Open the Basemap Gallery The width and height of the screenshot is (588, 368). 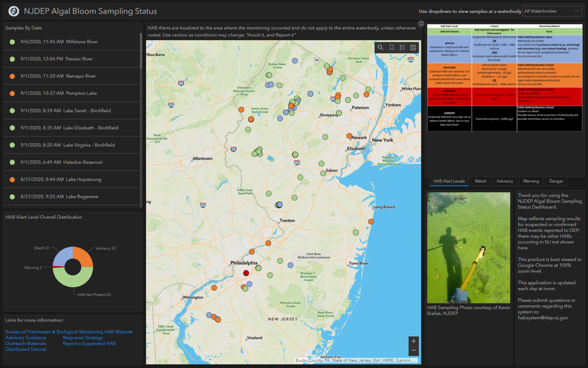click(x=413, y=47)
